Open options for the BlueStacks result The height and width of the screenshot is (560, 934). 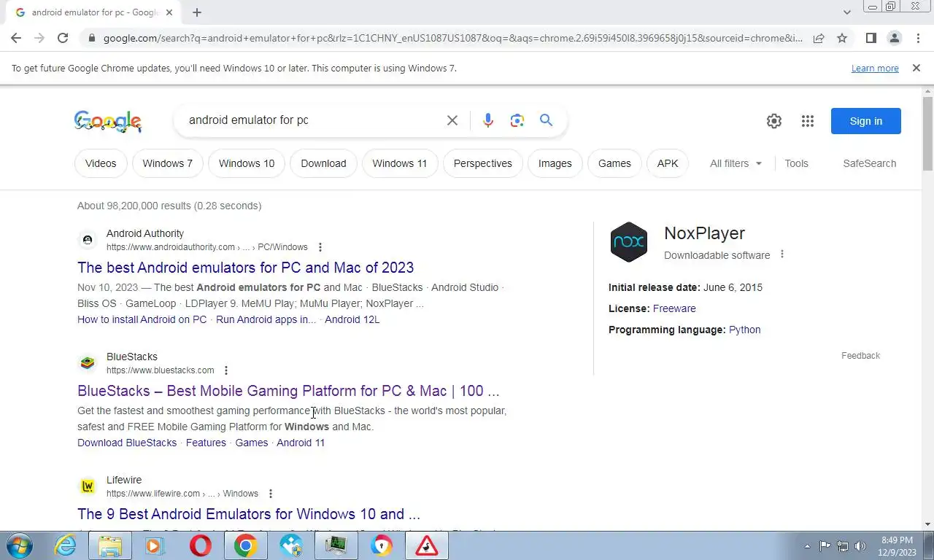[225, 370]
